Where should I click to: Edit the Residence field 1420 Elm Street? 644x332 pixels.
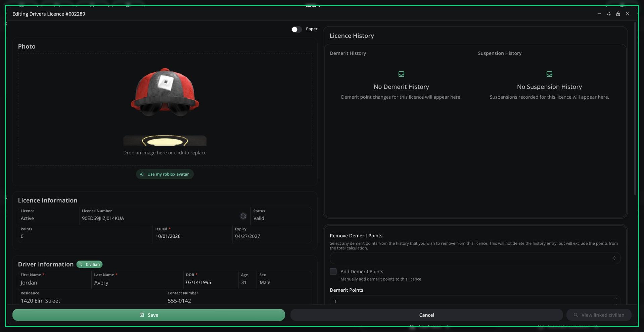pos(91,297)
